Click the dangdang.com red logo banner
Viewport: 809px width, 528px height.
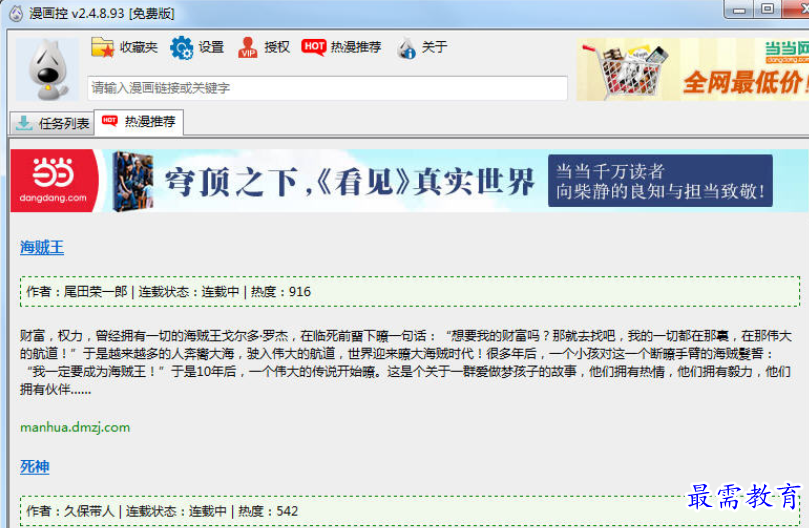pyautogui.click(x=54, y=181)
